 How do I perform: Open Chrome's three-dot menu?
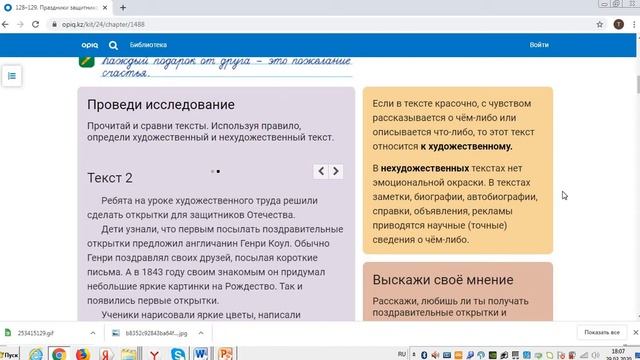tap(634, 24)
